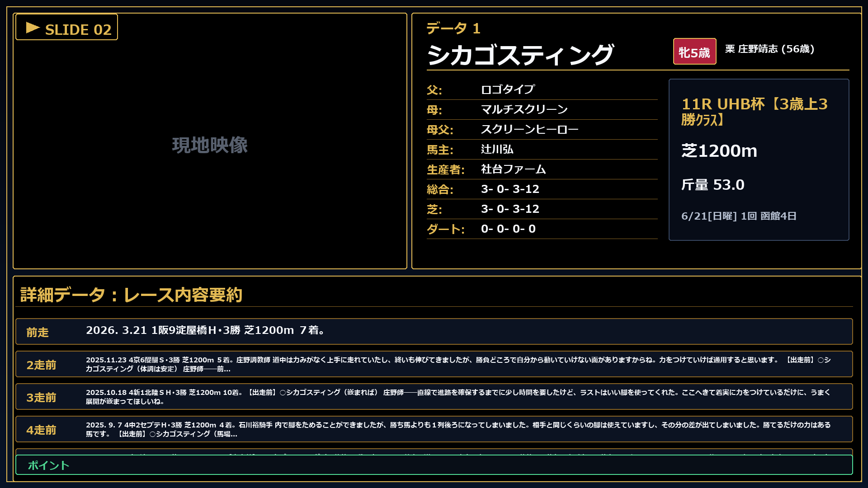Click heading 詳細データ：レース内容要約
Image resolution: width=868 pixels, height=488 pixels.
(x=132, y=295)
